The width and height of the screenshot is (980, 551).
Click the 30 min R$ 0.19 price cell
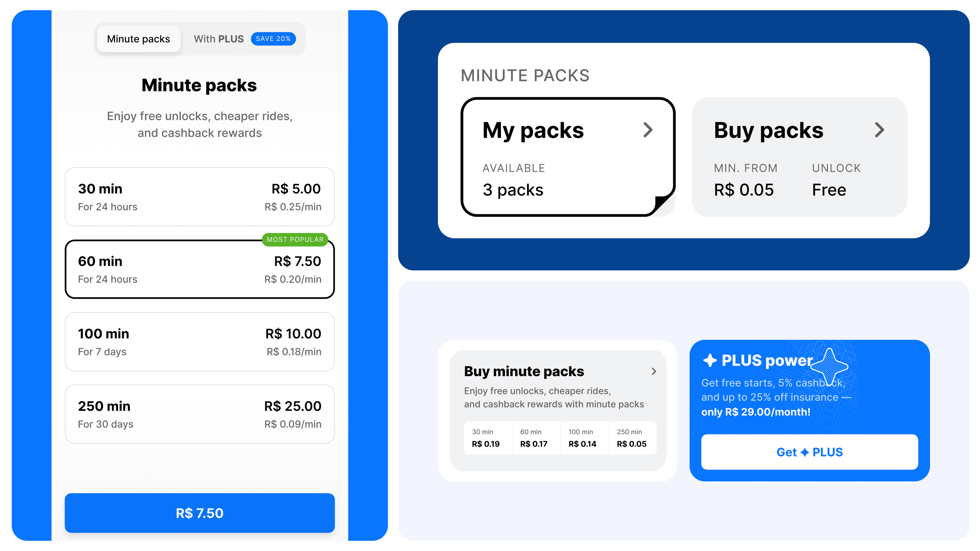pos(488,438)
